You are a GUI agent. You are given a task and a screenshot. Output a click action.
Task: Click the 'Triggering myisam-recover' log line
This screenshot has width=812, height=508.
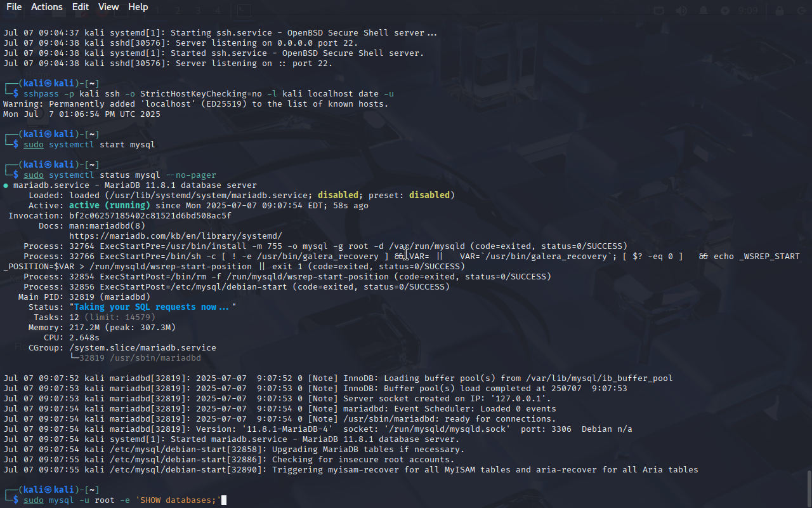[351, 470]
